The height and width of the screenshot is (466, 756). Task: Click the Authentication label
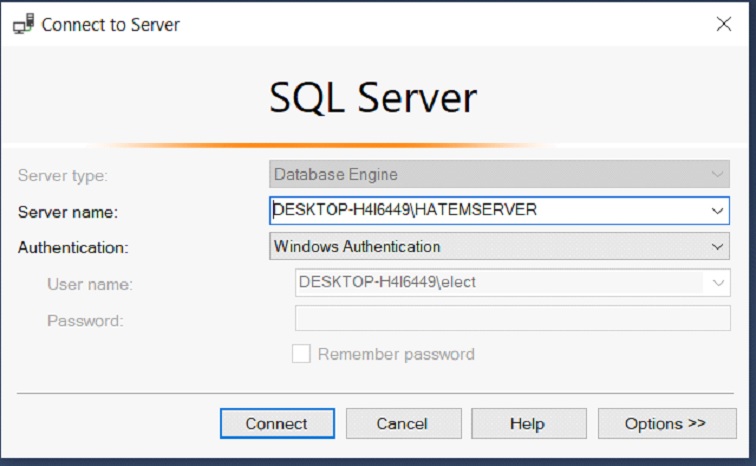tap(73, 248)
